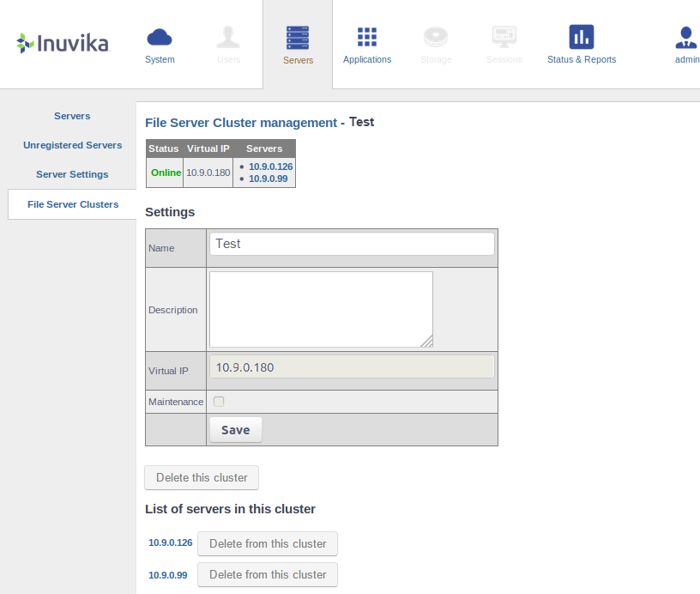Click List of servers in this cluster heading

tap(231, 509)
